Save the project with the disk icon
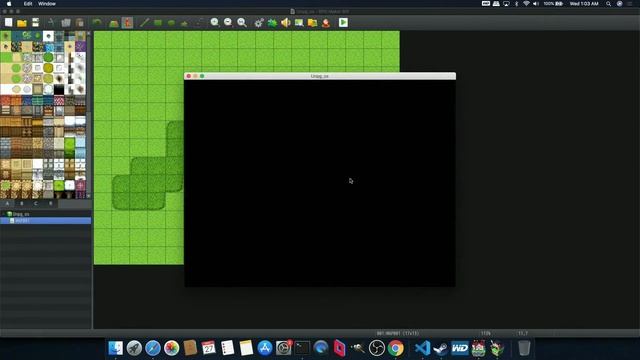This screenshot has height=360, width=640. click(x=36, y=22)
